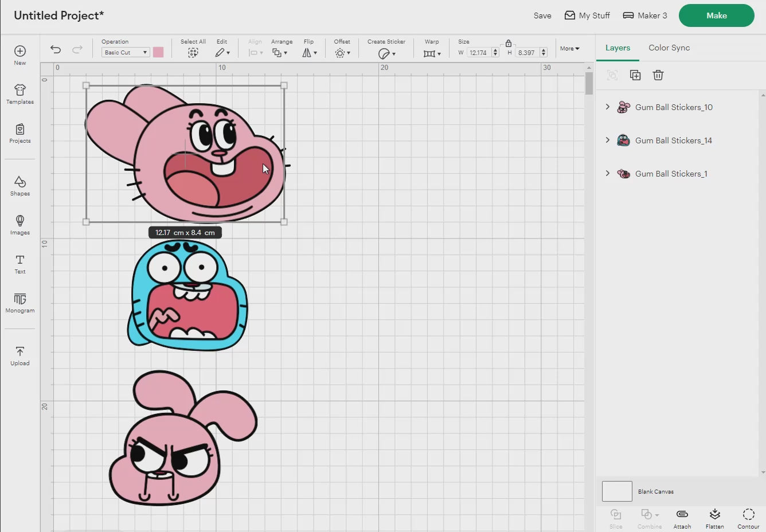Open the Align dropdown

tap(256, 53)
